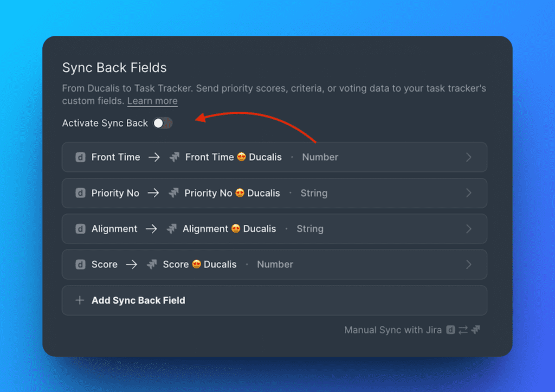
Task: Click the Jira icon beside Priority No Ducalis
Action: point(173,193)
